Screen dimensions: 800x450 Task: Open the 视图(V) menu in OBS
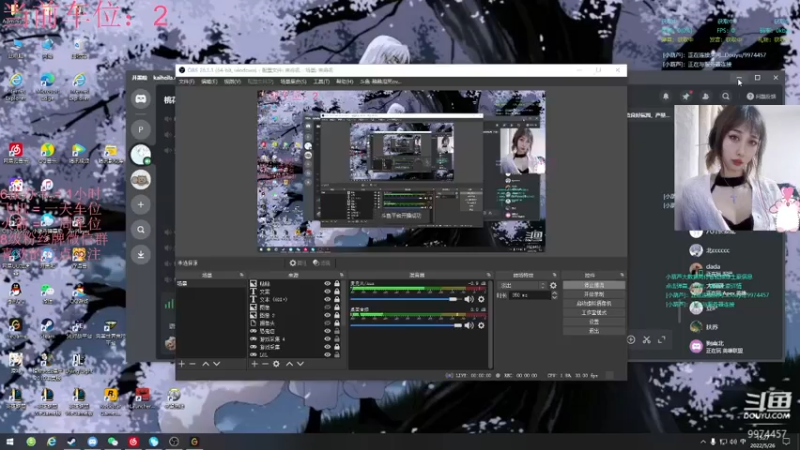pos(232,82)
